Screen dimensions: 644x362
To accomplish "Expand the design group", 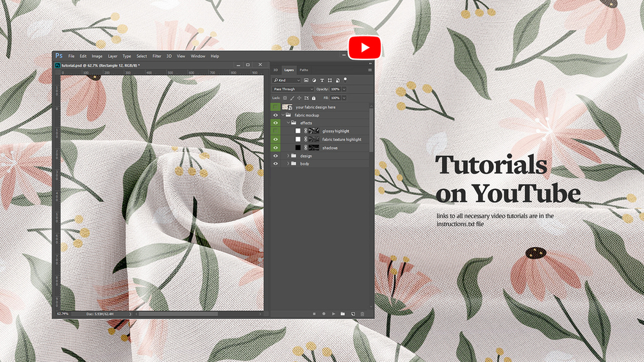I will [x=288, y=156].
